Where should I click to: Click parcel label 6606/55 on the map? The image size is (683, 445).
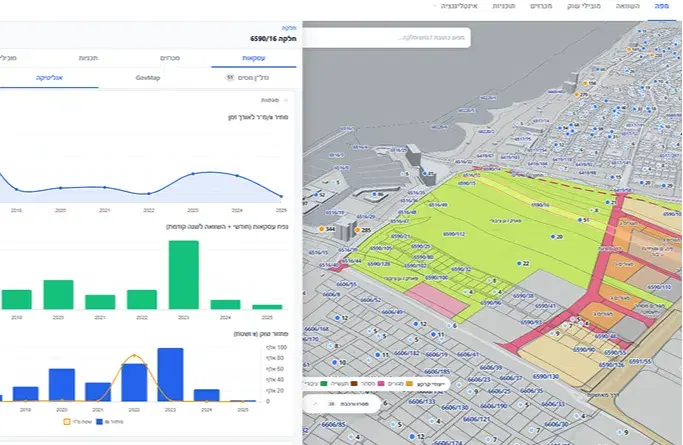pyautogui.click(x=346, y=284)
